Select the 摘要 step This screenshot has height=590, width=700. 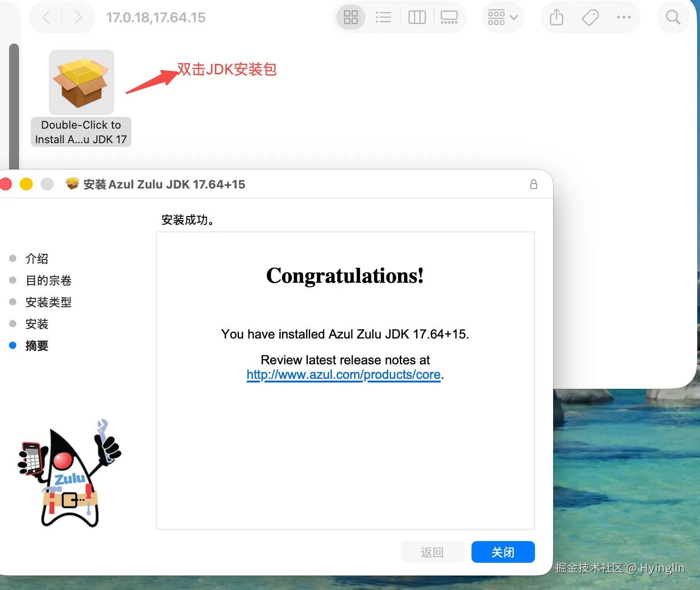click(x=37, y=346)
